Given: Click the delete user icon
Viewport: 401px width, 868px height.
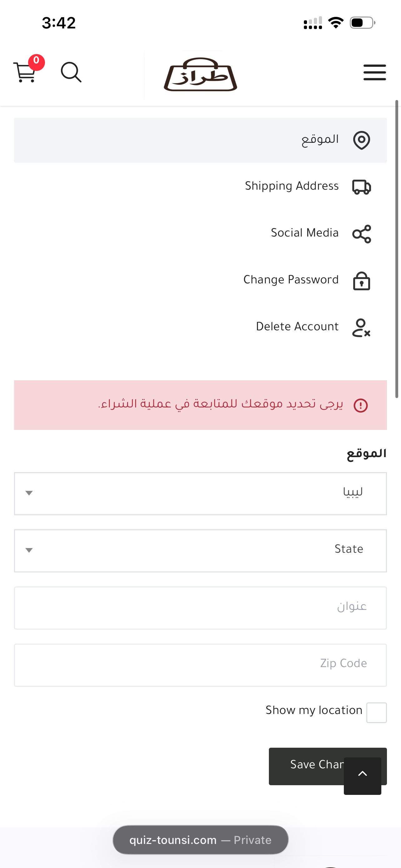Looking at the screenshot, I should (x=361, y=327).
